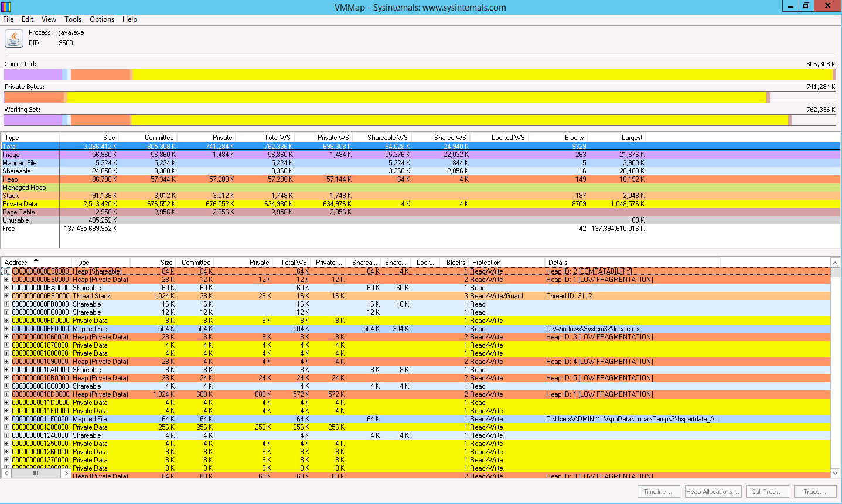Expand the 0000000001200000 Private Data row
Screen dimensions: 842x504
6,427
